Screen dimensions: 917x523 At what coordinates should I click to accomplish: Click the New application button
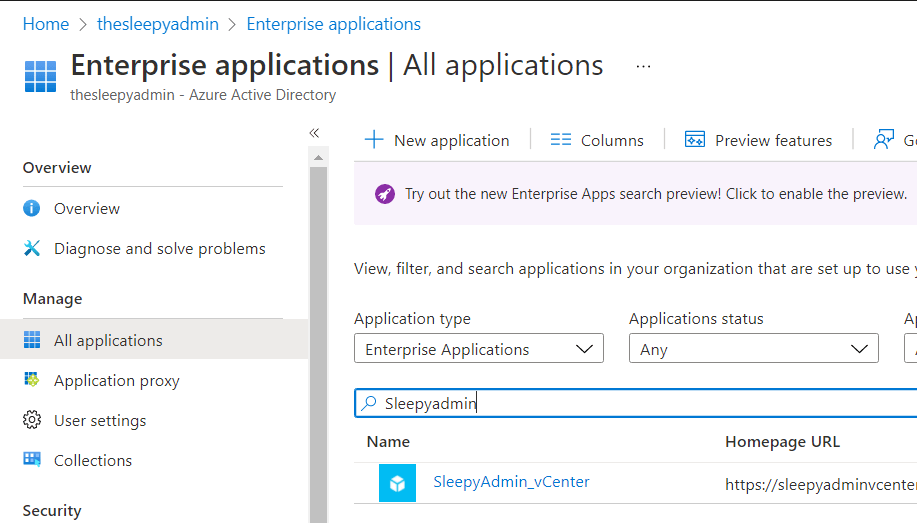[x=437, y=140]
